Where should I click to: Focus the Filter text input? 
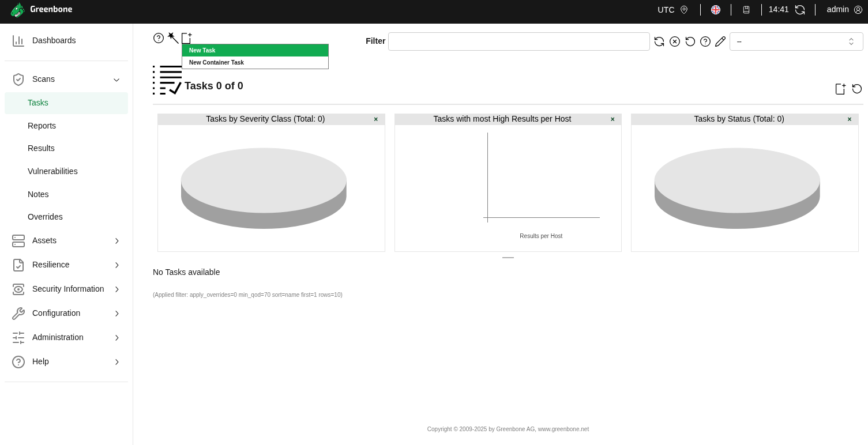tap(519, 42)
